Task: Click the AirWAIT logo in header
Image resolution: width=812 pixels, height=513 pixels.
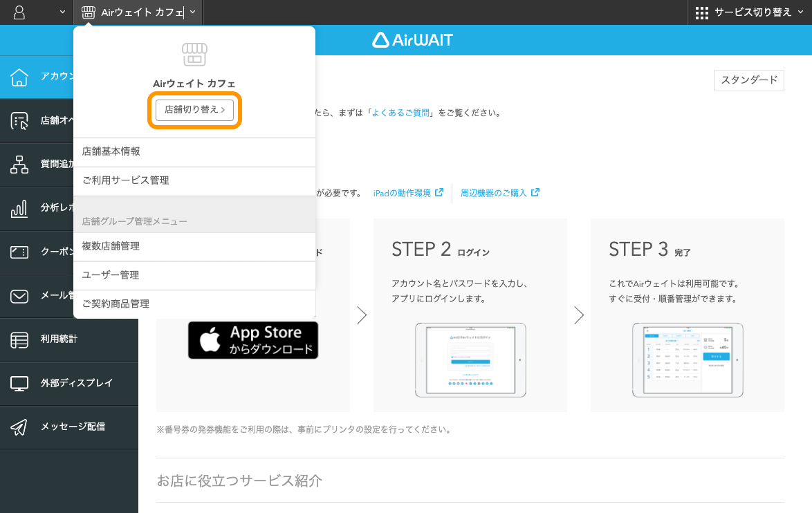Action: click(412, 40)
